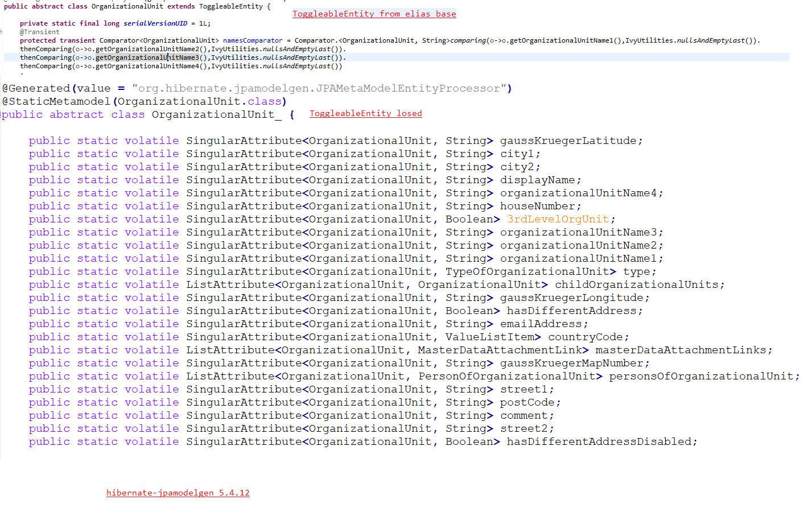Click the street1 attribute

coord(524,389)
